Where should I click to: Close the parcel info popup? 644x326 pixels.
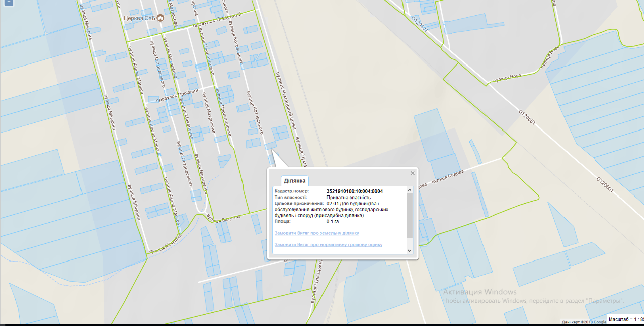click(x=413, y=173)
